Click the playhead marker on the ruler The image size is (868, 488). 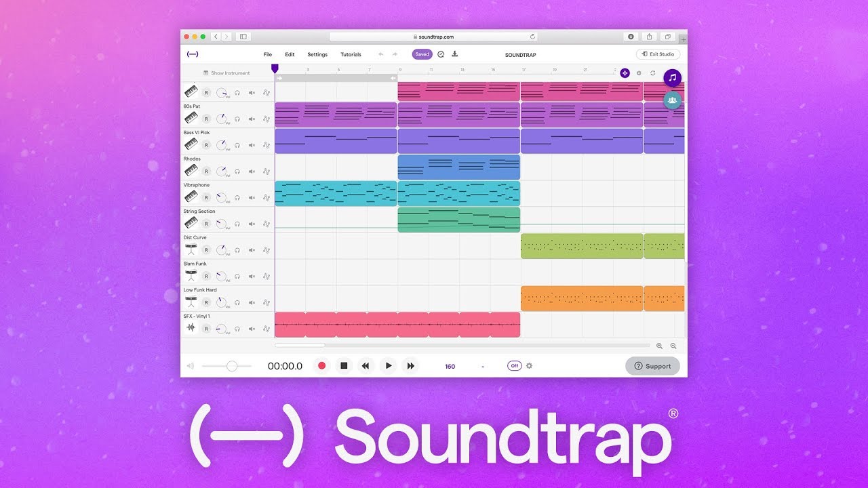click(275, 68)
